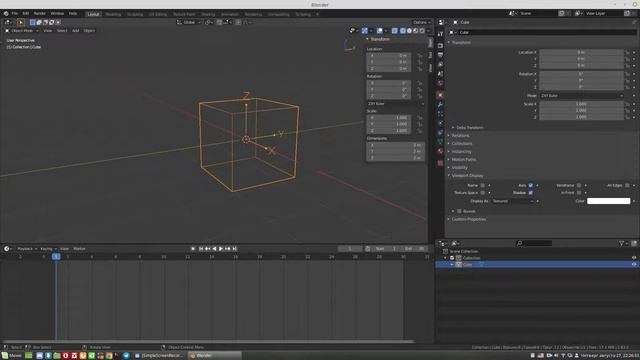This screenshot has height=360, width=640.
Task: Open the viewport View menu
Action: (x=47, y=31)
